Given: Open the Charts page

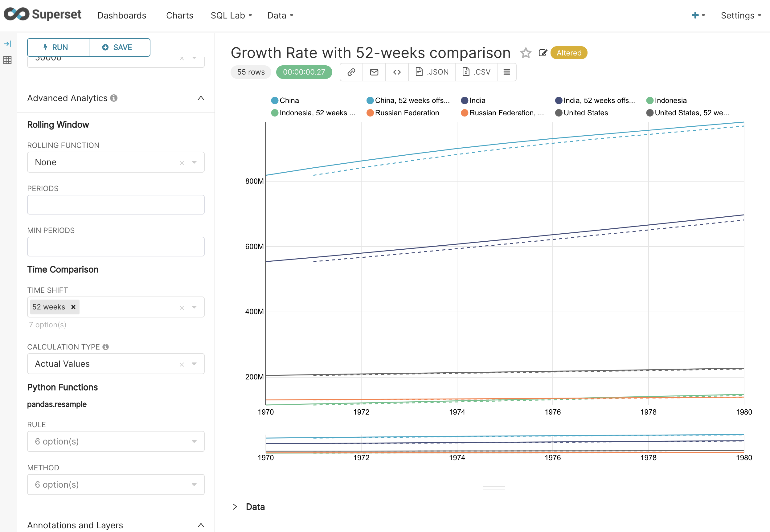Looking at the screenshot, I should click(x=180, y=15).
